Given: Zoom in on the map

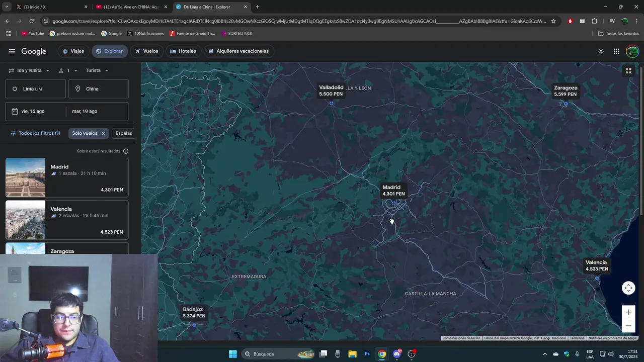Looking at the screenshot, I should coord(628,312).
